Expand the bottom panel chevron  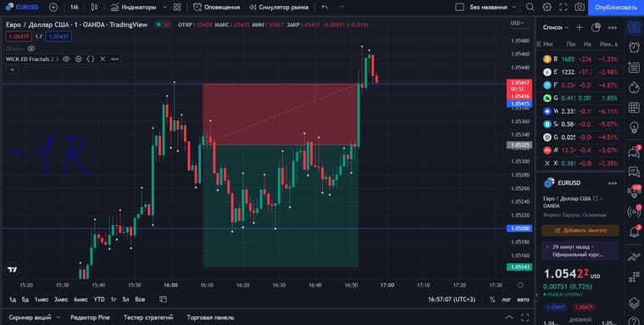(x=509, y=317)
